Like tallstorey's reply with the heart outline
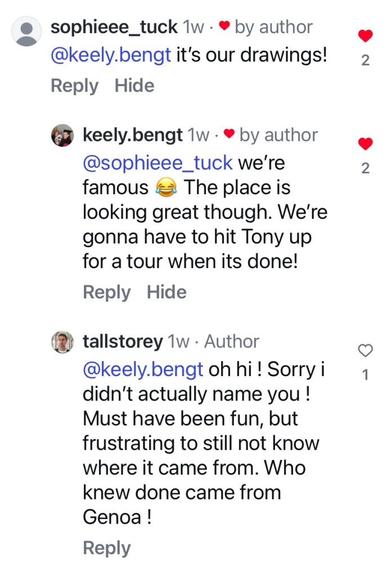Screen dimensions: 392x576 (x=365, y=351)
